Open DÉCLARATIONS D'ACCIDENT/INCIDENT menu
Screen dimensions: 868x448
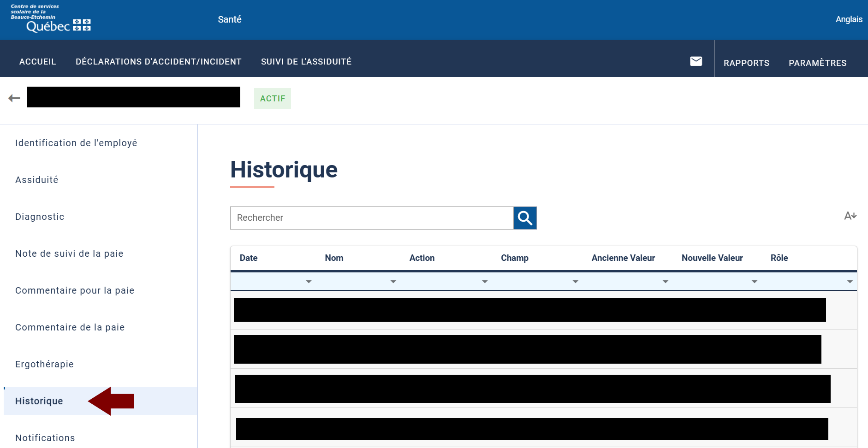159,62
